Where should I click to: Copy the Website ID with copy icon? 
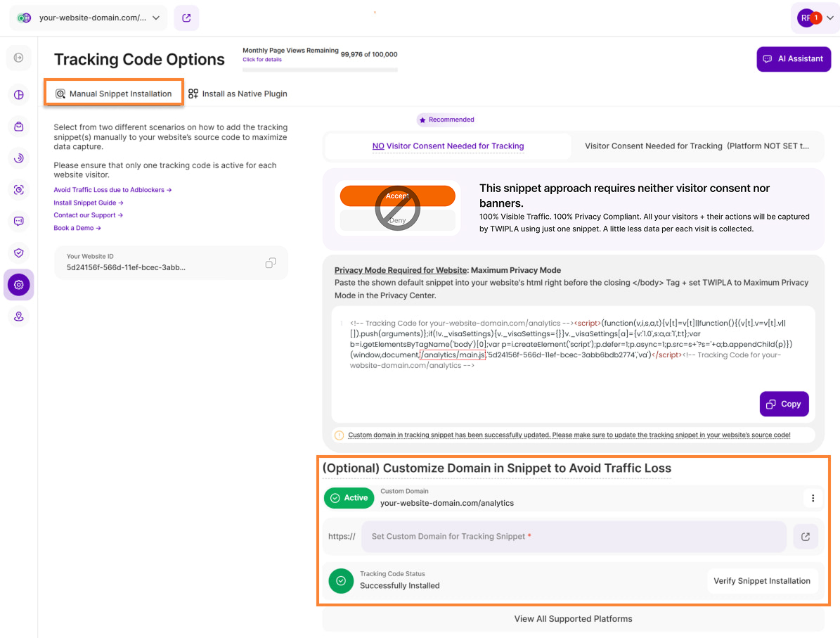tap(271, 262)
